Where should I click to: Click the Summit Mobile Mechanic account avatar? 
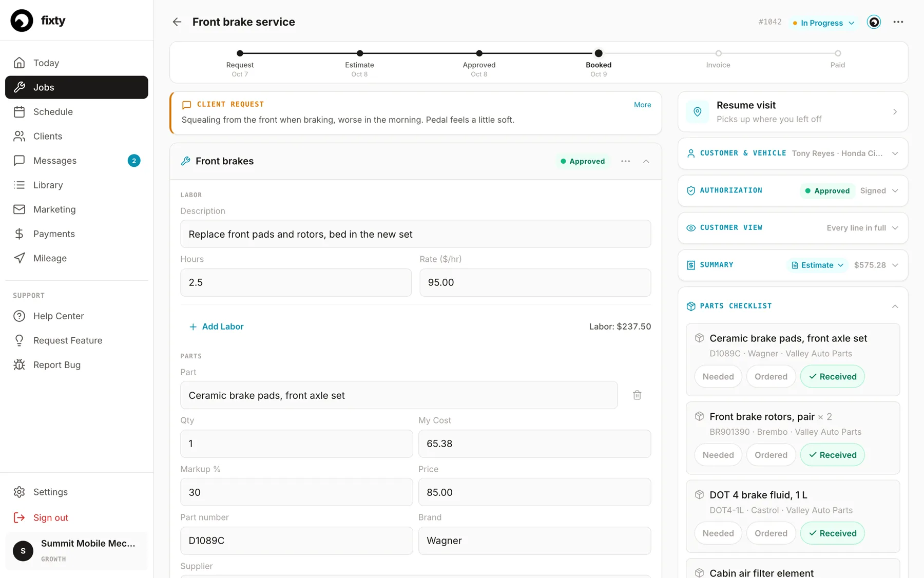pos(23,551)
